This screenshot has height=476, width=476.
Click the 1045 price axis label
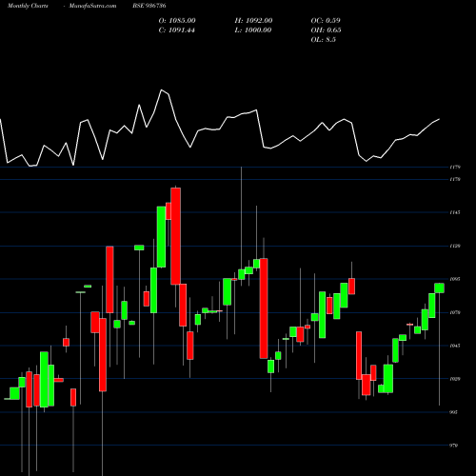(455, 346)
